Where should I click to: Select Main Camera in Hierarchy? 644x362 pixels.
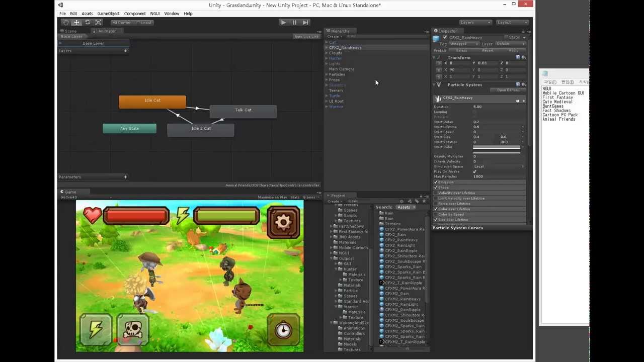pyautogui.click(x=342, y=69)
